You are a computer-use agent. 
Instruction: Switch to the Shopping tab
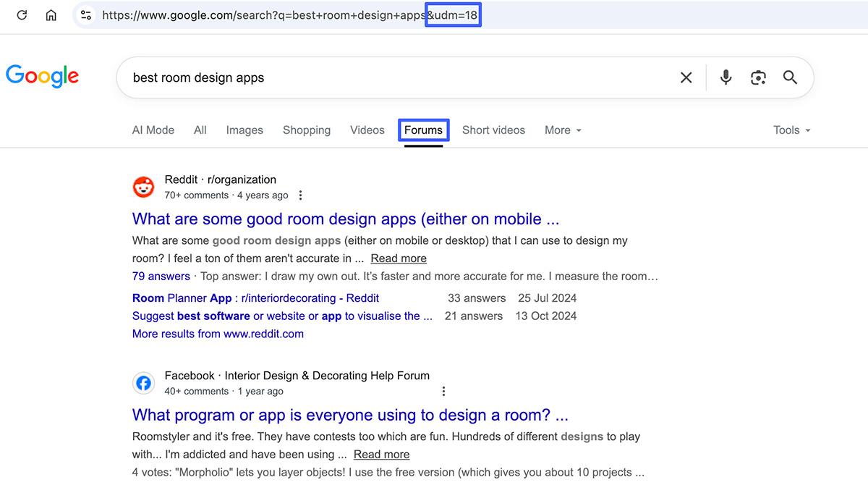click(x=307, y=130)
